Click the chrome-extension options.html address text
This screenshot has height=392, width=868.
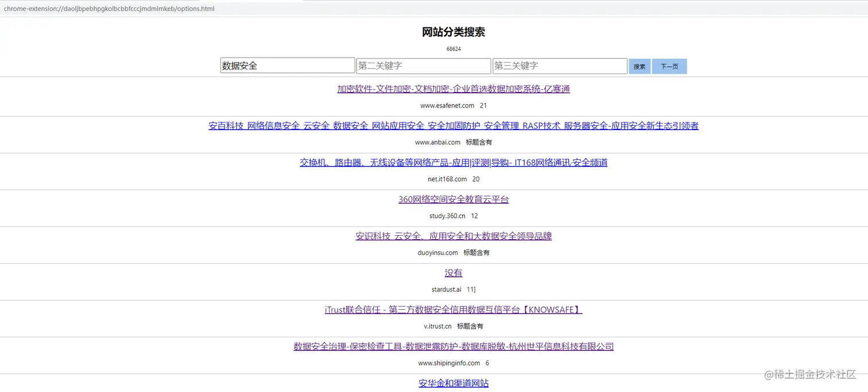(109, 9)
